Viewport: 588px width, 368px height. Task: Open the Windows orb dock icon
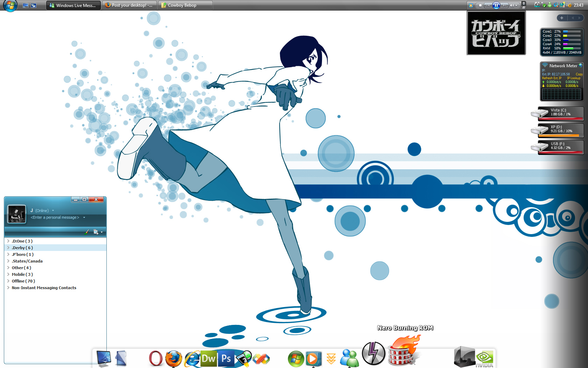click(296, 359)
